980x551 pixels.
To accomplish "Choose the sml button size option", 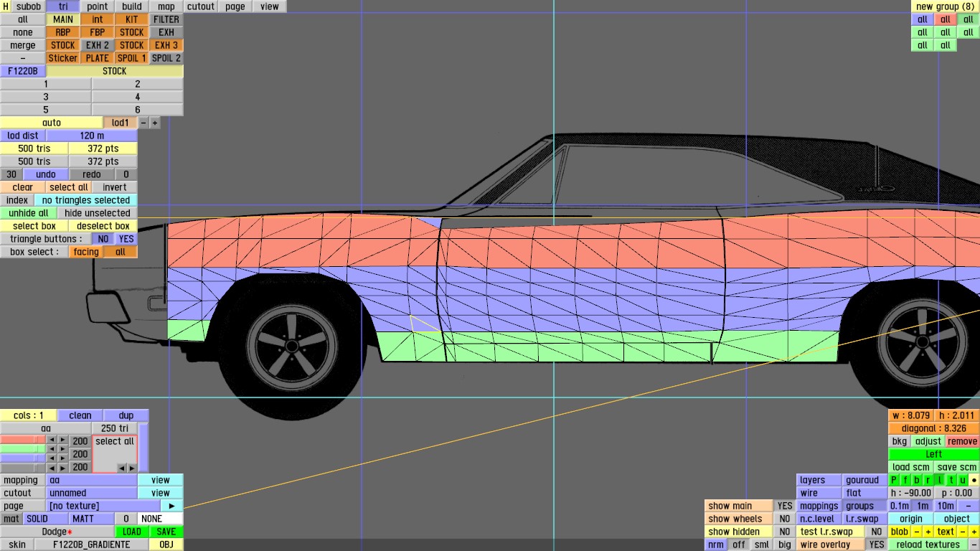I will [x=761, y=545].
